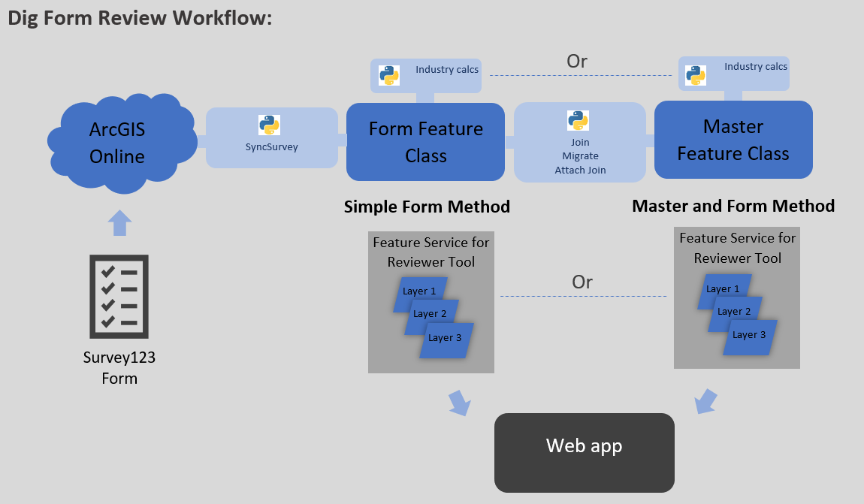
Task: Select Layer 1 in Simple Form Method panel
Action: 418,291
